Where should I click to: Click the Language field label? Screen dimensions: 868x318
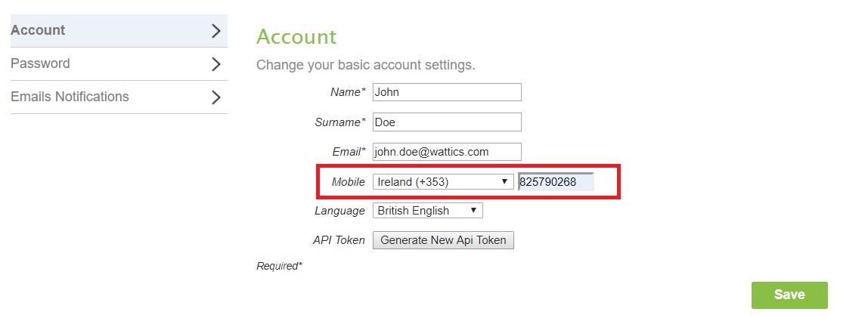pyautogui.click(x=339, y=211)
